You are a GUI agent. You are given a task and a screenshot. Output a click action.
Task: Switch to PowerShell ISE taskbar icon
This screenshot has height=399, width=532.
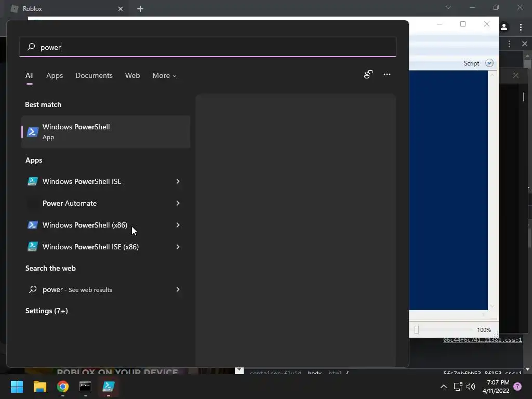click(x=108, y=387)
